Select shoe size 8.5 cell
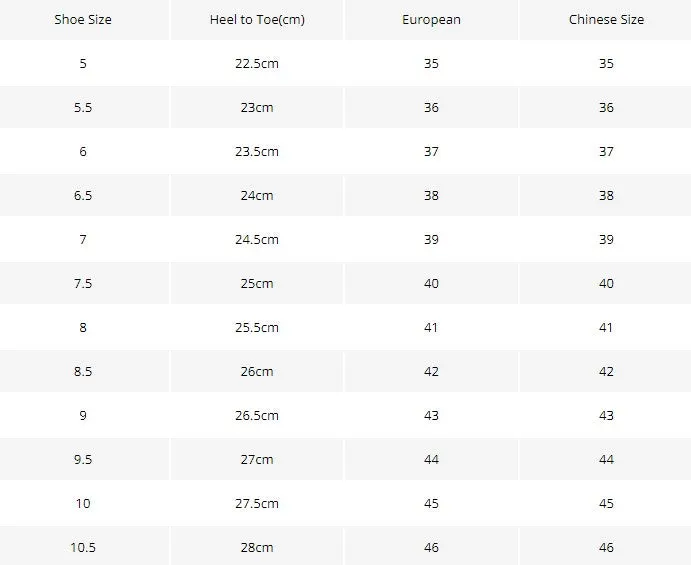Screen dimensions: 691x565 click(83, 372)
